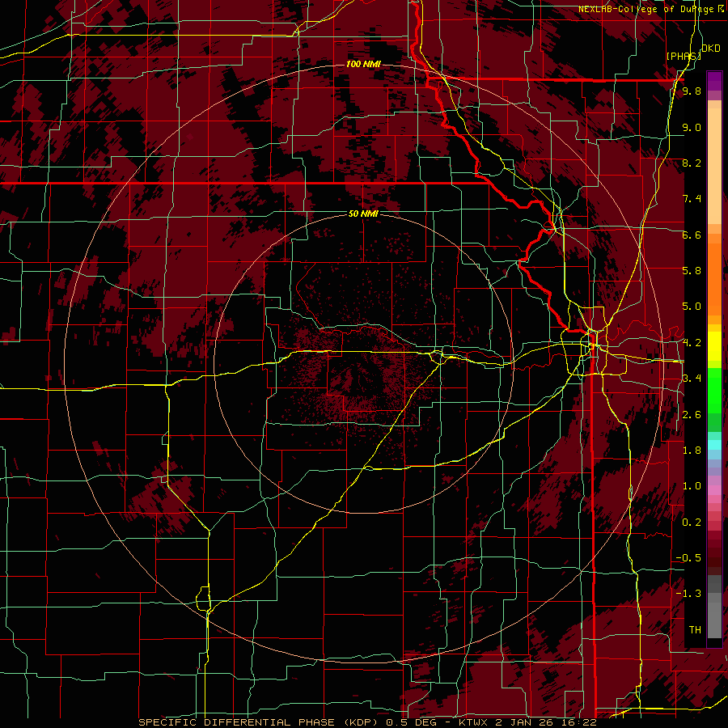
Task: Click the 9.0 scale value
Action: tap(692, 127)
